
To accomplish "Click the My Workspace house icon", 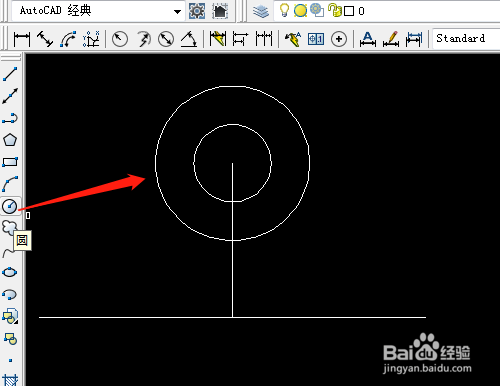I will [x=220, y=11].
